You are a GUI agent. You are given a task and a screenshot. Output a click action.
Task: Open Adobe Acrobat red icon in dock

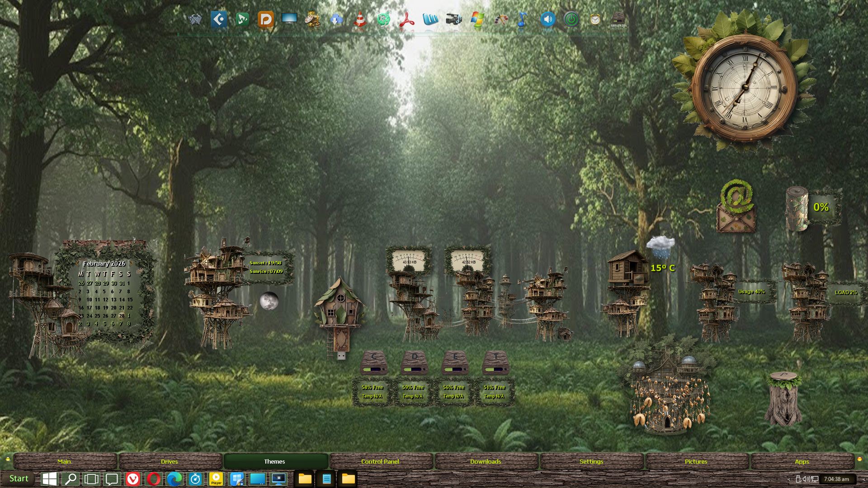[x=407, y=19]
